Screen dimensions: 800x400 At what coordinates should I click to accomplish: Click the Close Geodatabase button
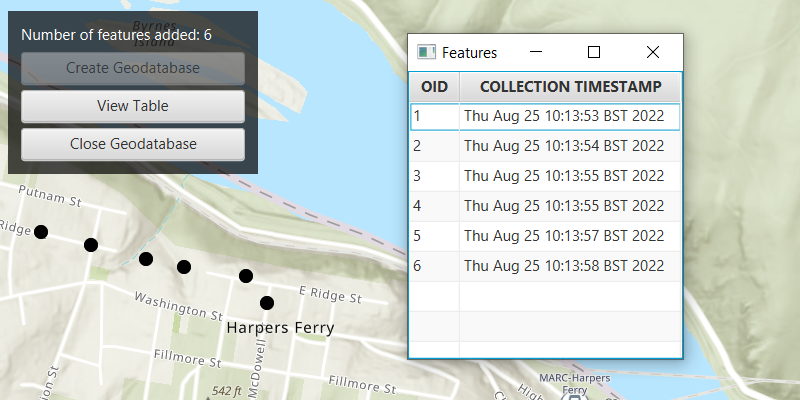tap(133, 144)
